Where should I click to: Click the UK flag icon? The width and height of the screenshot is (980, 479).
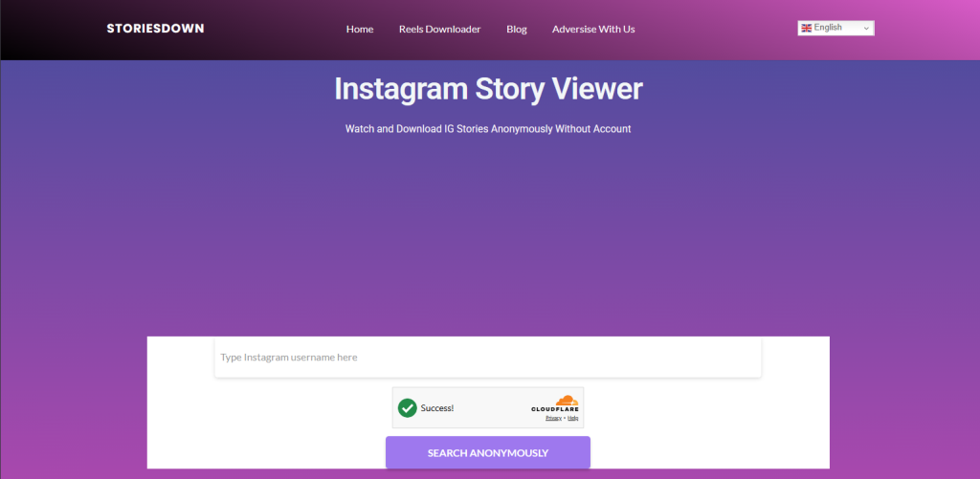806,28
